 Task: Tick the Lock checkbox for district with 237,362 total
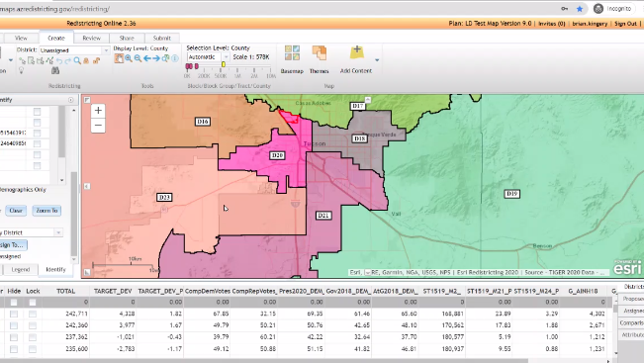pyautogui.click(x=33, y=337)
